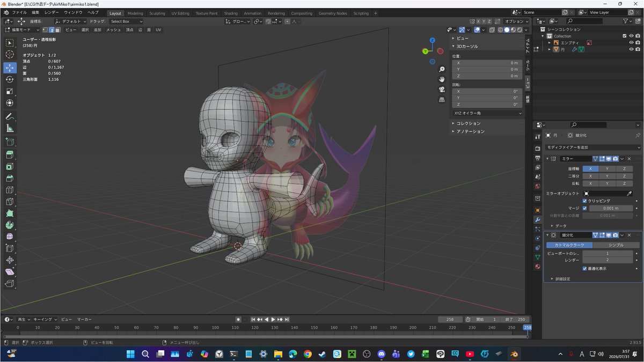Select the Scale tool in left toolbar
Viewport: 644px width, 362px height.
pos(10,91)
